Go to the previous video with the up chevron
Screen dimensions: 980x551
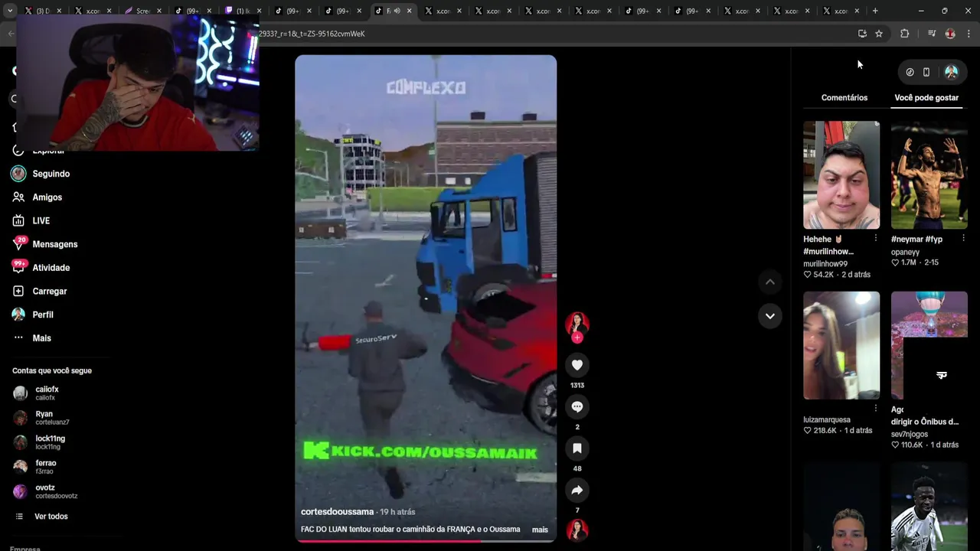point(770,282)
